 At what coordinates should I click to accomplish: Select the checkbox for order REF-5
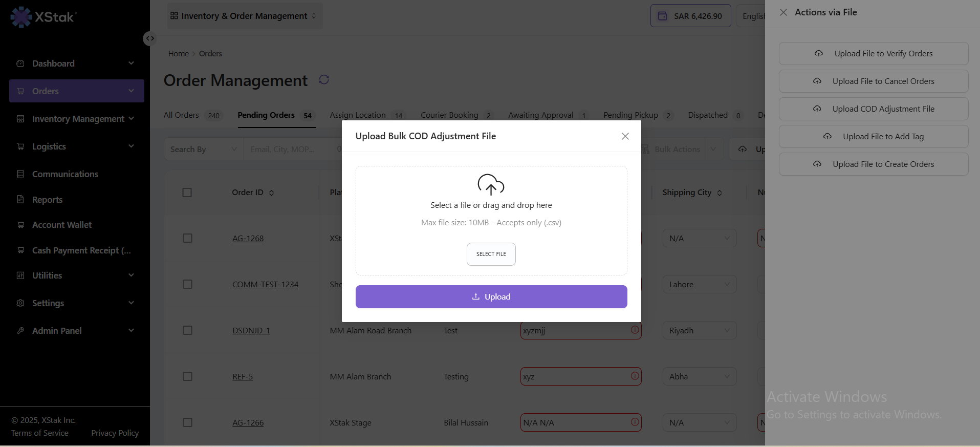point(187,377)
